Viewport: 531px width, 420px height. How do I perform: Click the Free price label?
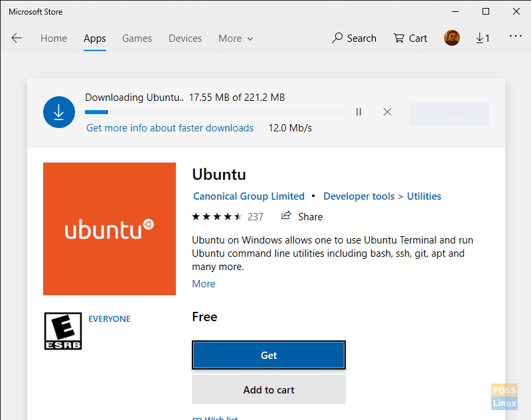click(x=204, y=316)
